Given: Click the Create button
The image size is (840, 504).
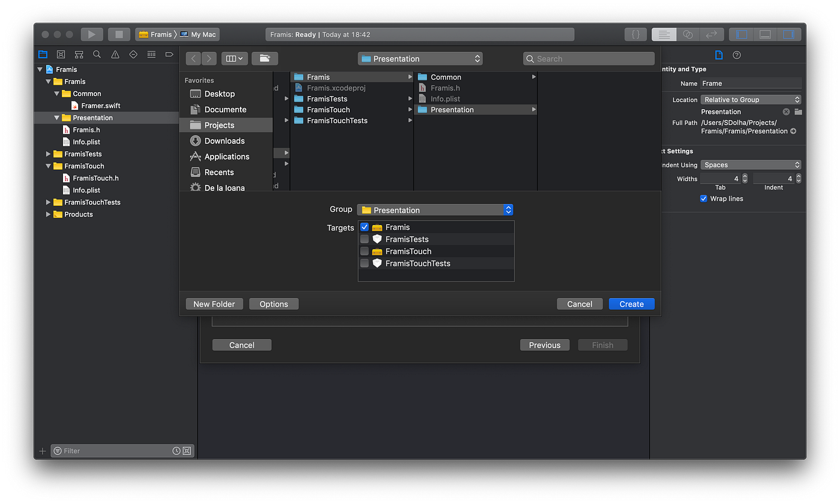Looking at the screenshot, I should [631, 304].
